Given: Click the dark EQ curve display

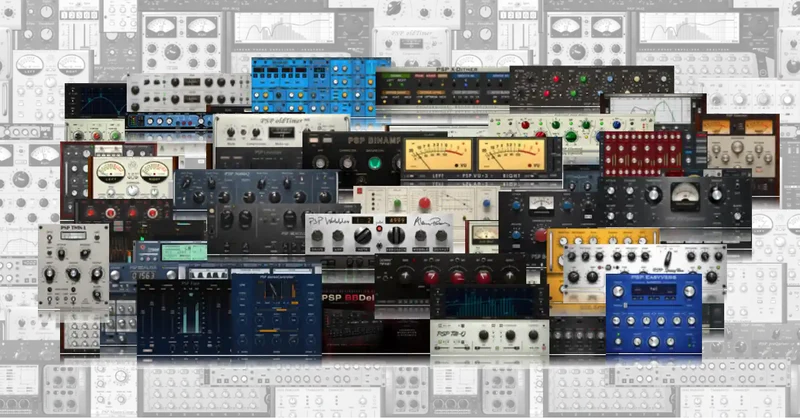Looking at the screenshot, I should tap(95, 101).
